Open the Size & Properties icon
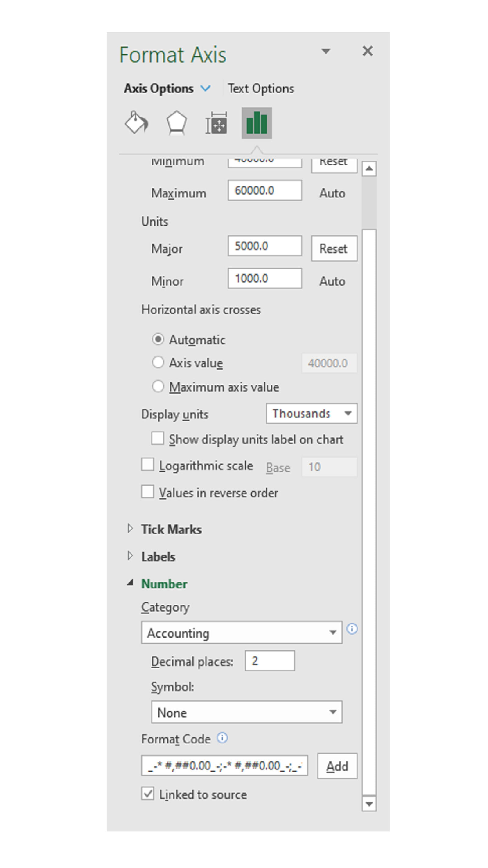Viewport: 488px width, 868px height. (216, 123)
